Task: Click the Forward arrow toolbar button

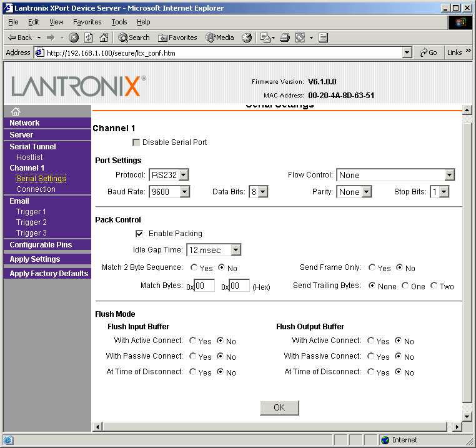Action: tap(51, 37)
